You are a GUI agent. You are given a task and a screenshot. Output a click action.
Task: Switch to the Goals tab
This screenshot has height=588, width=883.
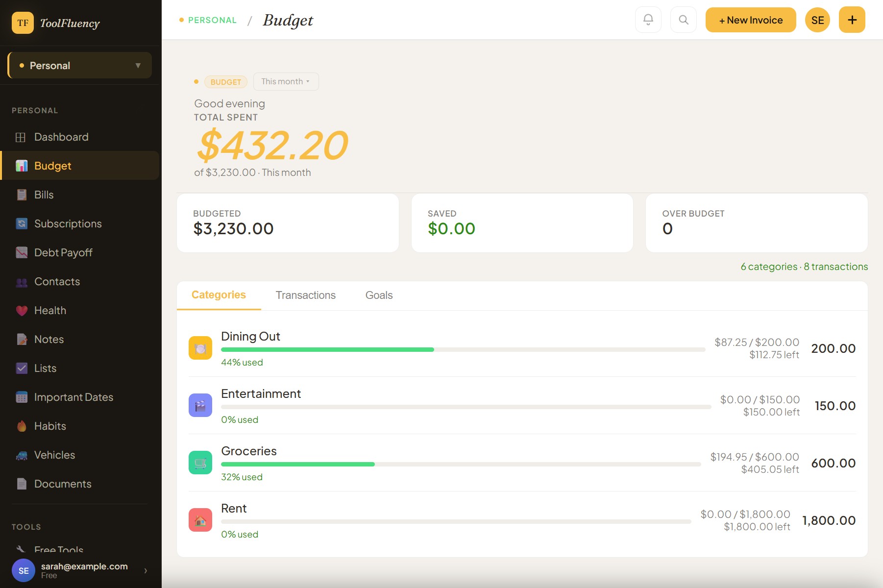coord(379,295)
